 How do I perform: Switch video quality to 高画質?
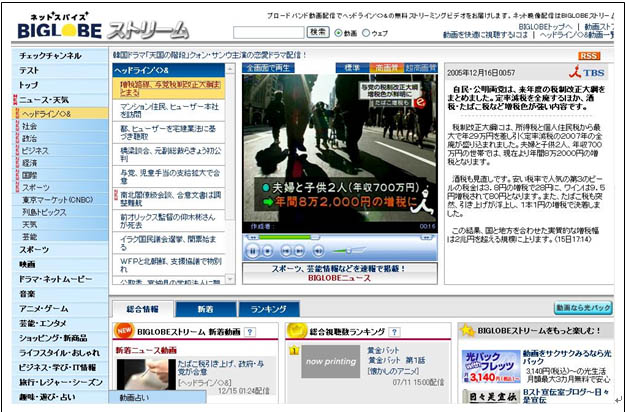(x=387, y=68)
